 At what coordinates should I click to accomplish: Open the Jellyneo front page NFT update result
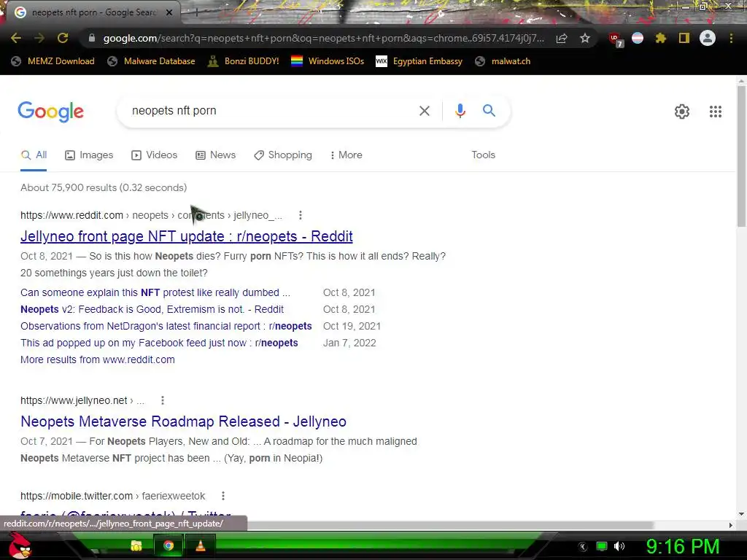pyautogui.click(x=186, y=236)
